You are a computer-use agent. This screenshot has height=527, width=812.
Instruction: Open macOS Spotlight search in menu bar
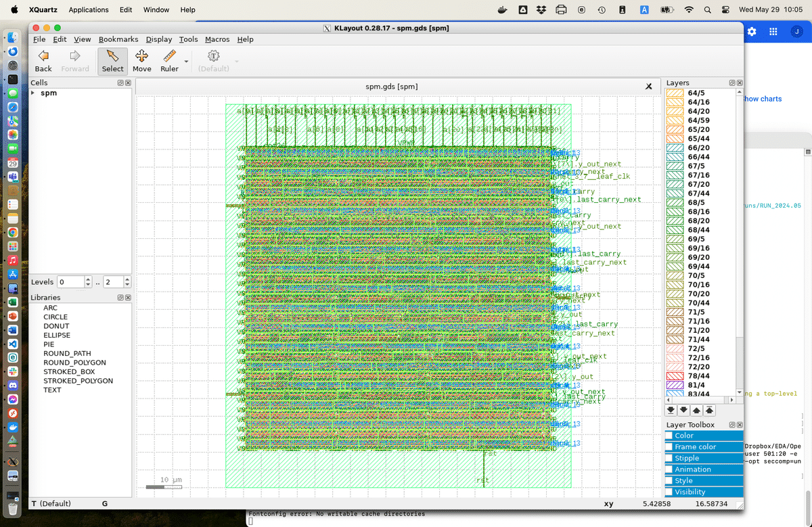click(707, 10)
